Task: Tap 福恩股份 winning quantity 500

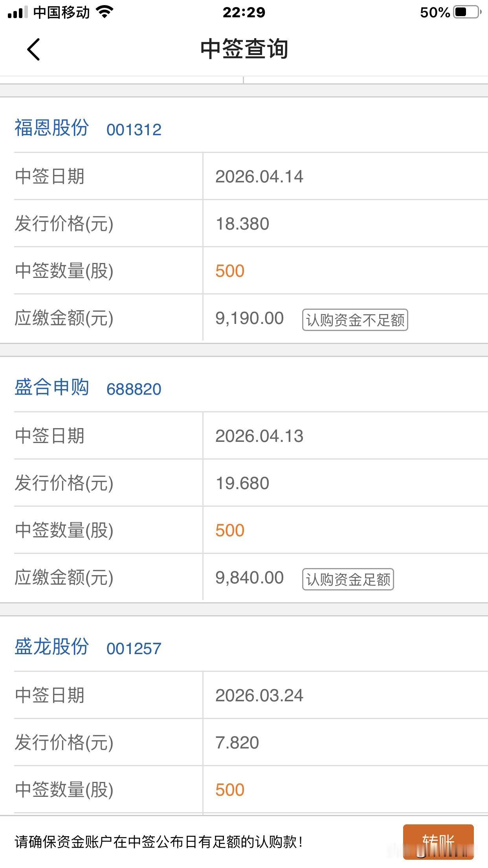Action: coord(230,270)
